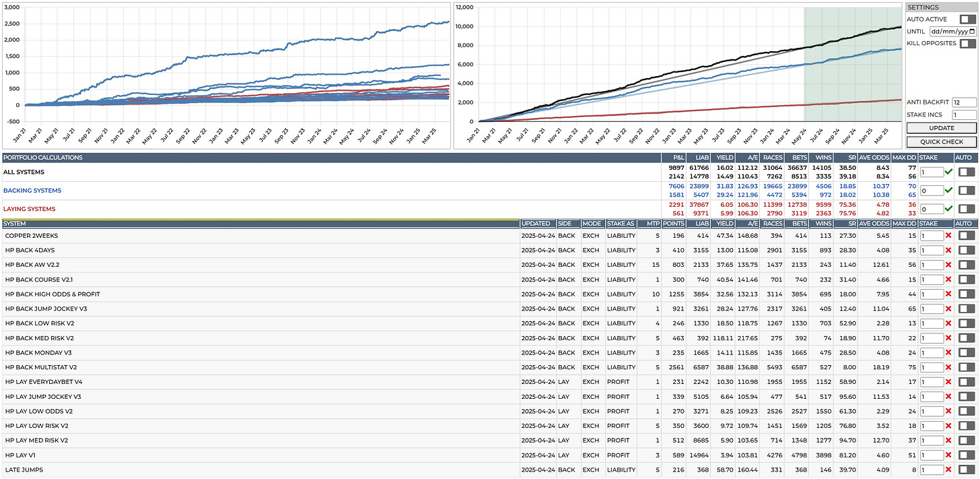Click the red X for HP BACK COURSE V2.1
Image resolution: width=980 pixels, height=479 pixels.
click(948, 280)
